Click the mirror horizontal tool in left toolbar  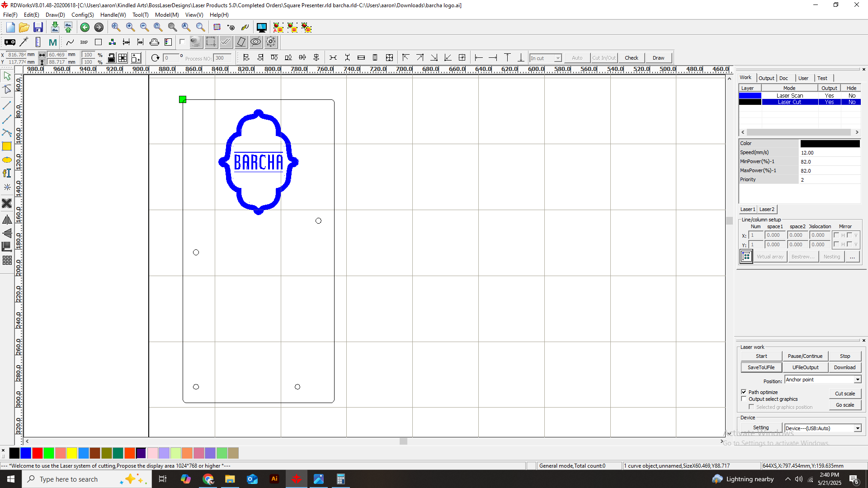[x=7, y=220]
